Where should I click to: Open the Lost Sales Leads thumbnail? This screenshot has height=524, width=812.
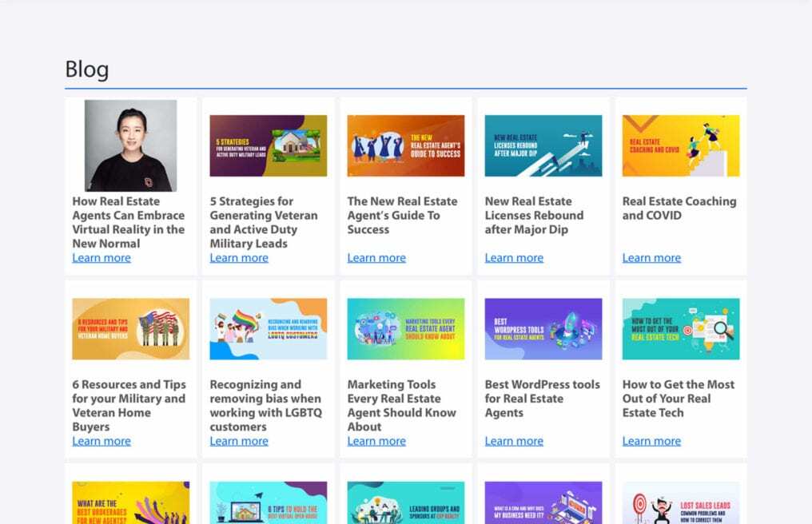[680, 503]
